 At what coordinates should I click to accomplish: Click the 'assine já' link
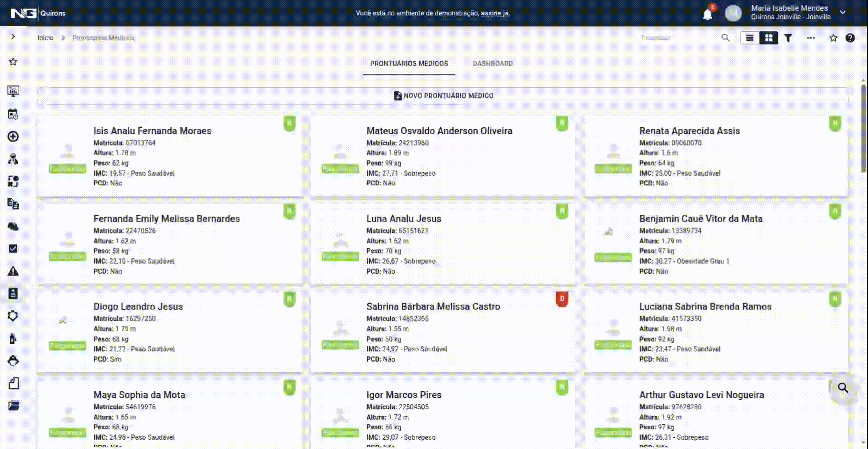(x=495, y=13)
